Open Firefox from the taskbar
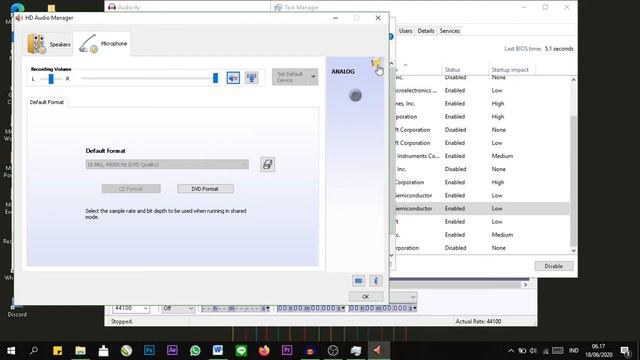Screen dimensions: 640x360 coord(264,351)
